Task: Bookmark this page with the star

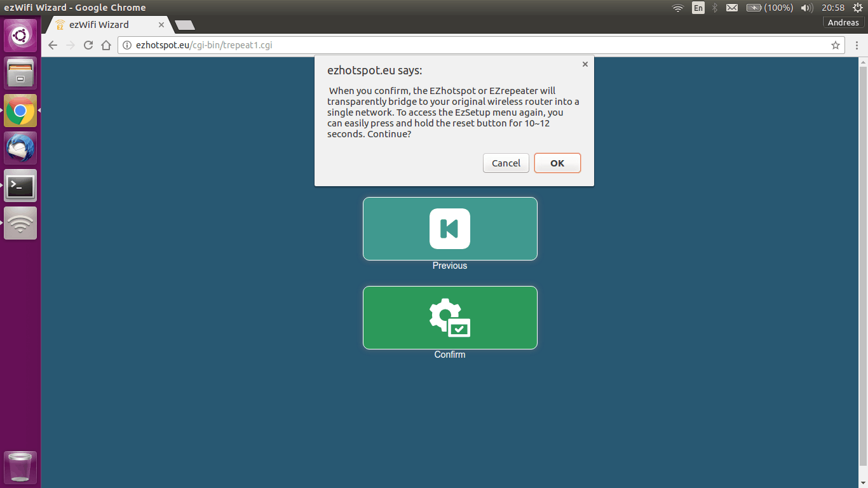Action: pos(836,45)
